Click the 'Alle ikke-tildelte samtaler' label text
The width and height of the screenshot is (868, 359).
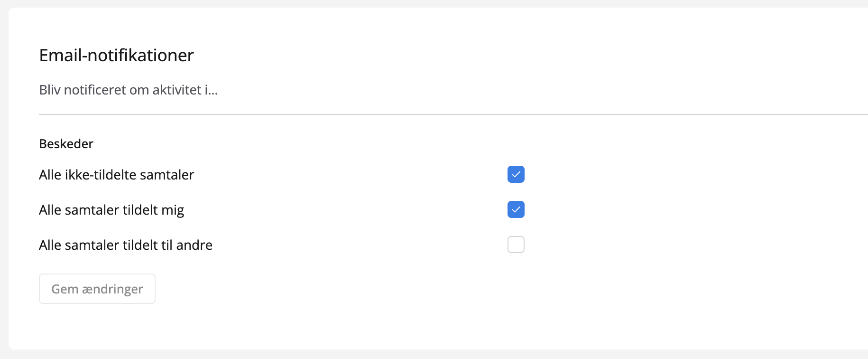[x=116, y=175]
